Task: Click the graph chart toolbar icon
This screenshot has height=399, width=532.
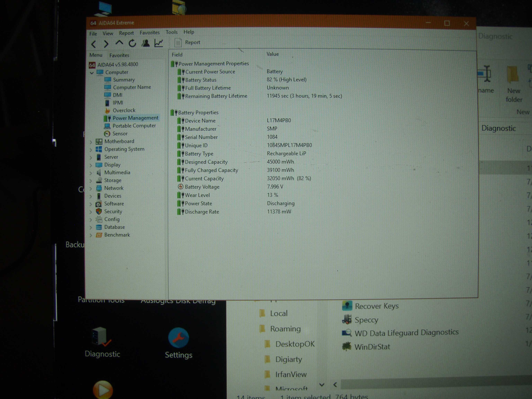Action: point(159,43)
